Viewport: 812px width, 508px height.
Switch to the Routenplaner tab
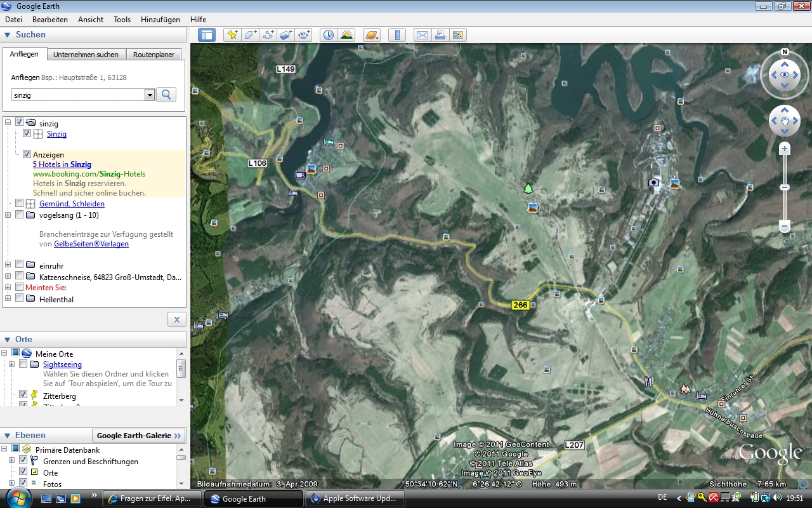click(x=154, y=55)
